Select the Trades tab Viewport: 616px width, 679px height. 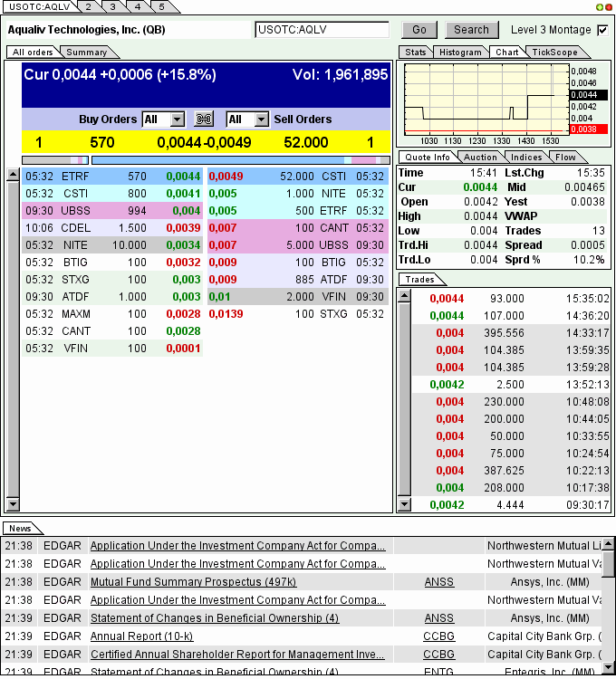coord(419,280)
